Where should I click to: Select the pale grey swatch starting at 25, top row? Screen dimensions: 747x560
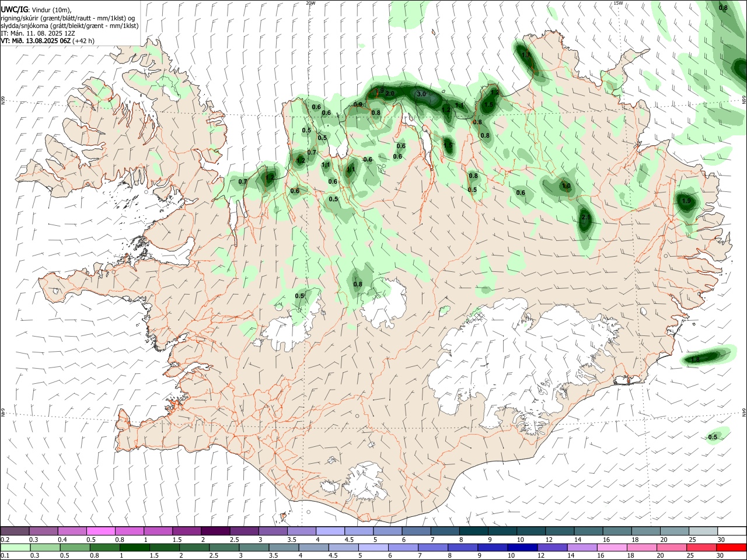703,531
